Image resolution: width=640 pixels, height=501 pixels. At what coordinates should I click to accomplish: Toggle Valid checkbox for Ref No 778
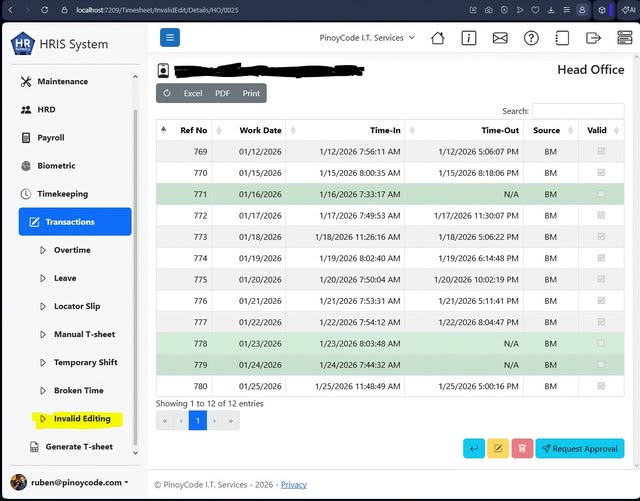pos(601,343)
